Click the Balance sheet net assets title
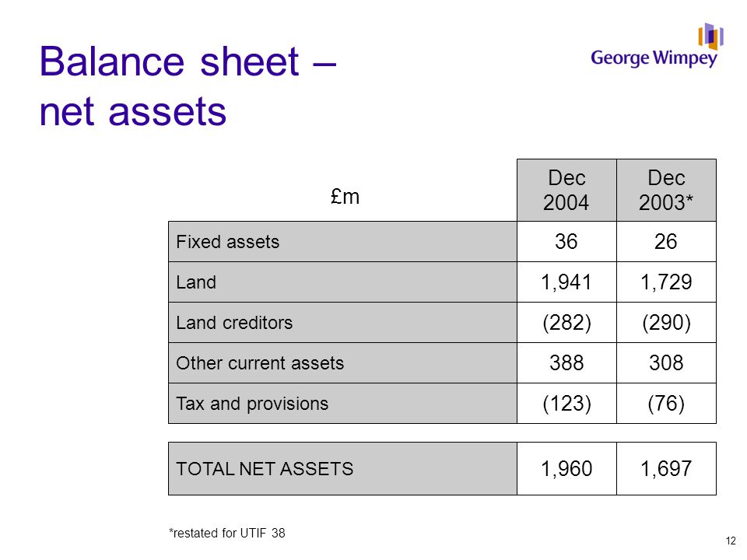 [x=188, y=86]
